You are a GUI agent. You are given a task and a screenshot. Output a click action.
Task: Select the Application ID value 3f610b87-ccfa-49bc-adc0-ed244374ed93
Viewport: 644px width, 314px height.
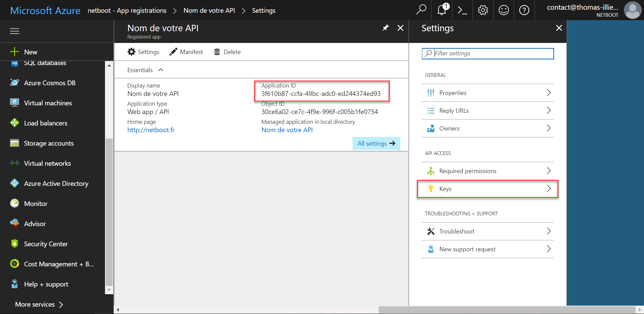(321, 94)
